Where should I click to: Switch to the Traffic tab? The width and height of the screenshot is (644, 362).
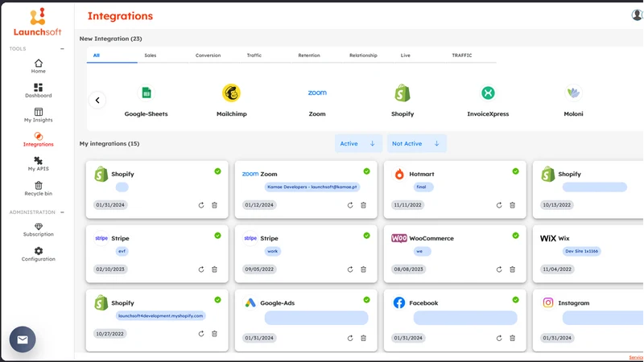(254, 56)
